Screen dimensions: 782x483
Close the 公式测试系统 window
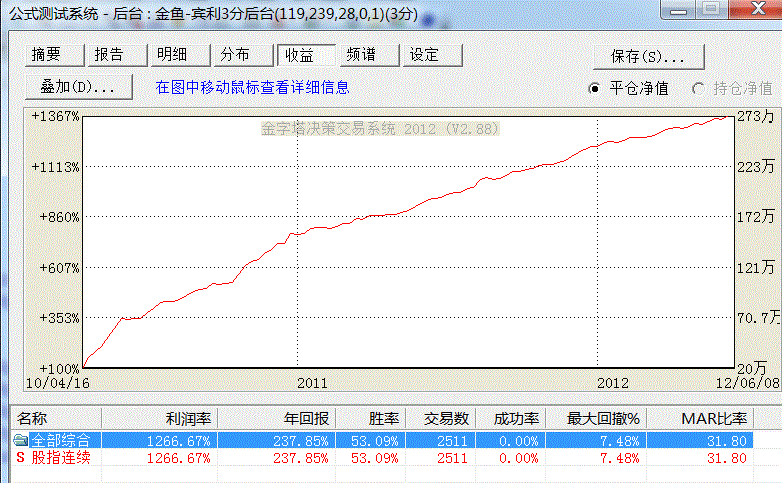pyautogui.click(x=758, y=8)
